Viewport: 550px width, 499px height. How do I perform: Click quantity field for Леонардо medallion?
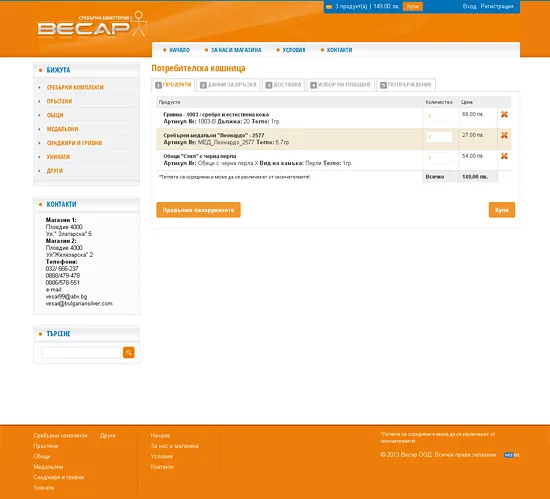click(439, 137)
